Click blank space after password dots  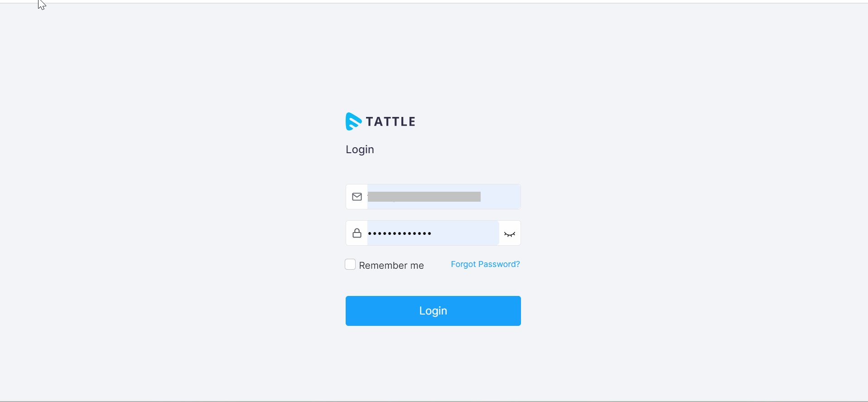click(465, 233)
